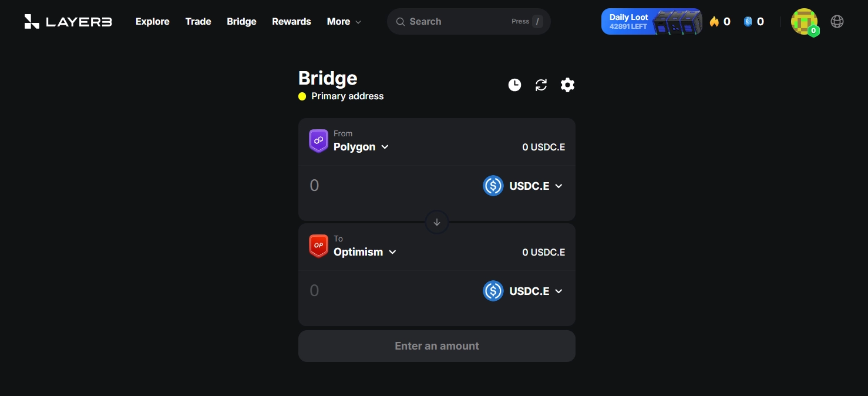The height and width of the screenshot is (396, 868).
Task: Open the language globe icon
Action: click(837, 22)
